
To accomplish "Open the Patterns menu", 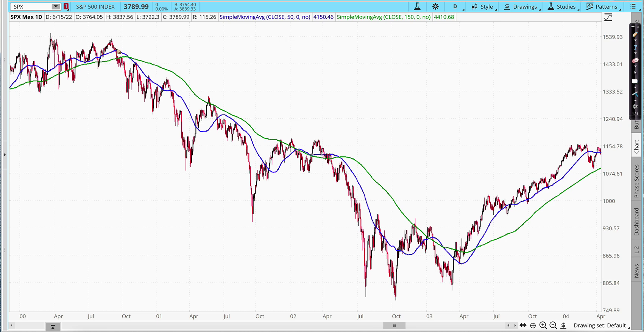I will coord(603,6).
